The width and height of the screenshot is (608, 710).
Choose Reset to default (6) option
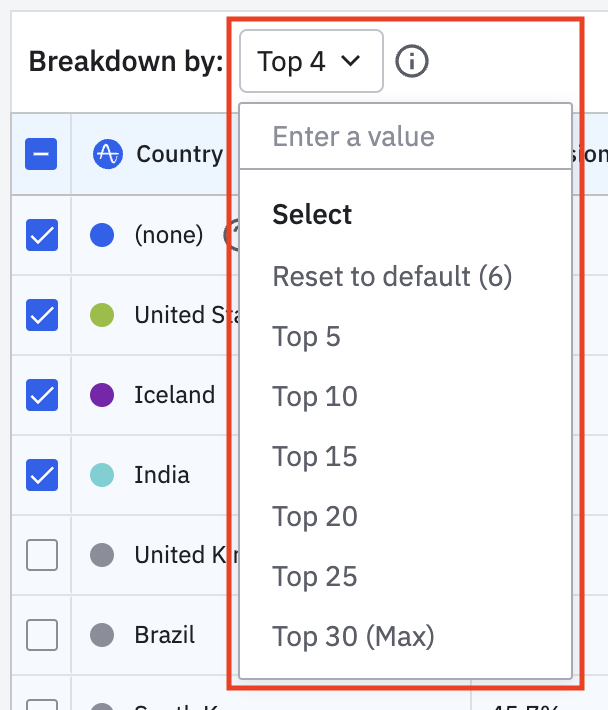tap(392, 276)
